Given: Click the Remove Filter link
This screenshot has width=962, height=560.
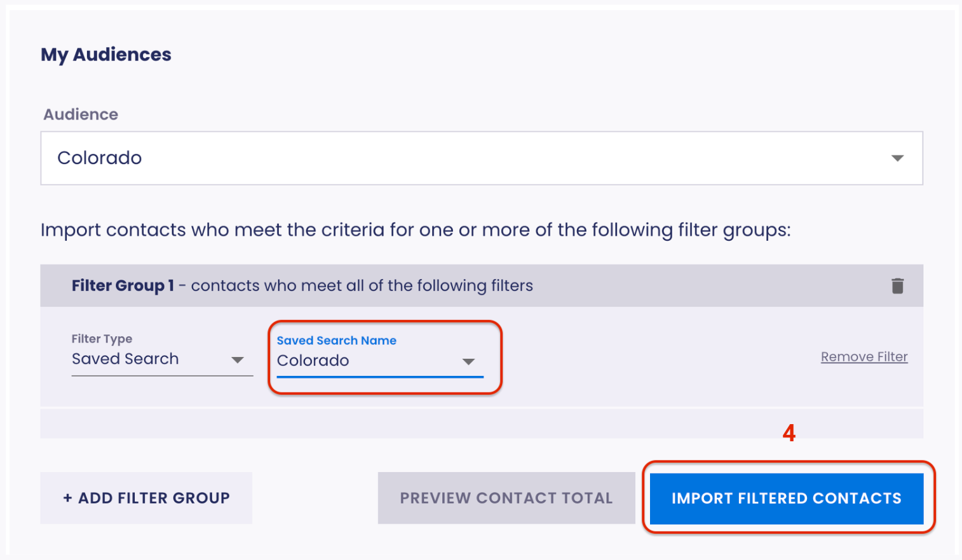Looking at the screenshot, I should pyautogui.click(x=864, y=357).
